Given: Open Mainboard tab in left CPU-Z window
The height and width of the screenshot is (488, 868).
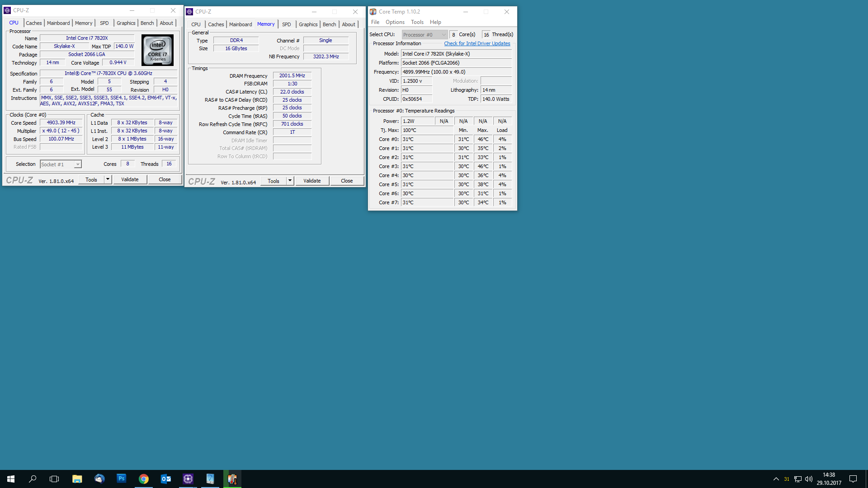Looking at the screenshot, I should coord(58,23).
